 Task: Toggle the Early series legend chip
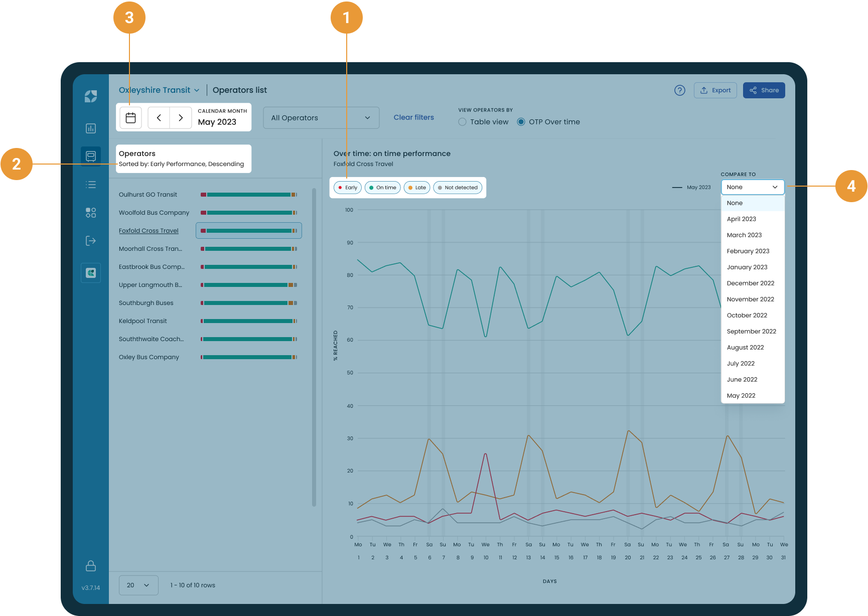click(348, 188)
